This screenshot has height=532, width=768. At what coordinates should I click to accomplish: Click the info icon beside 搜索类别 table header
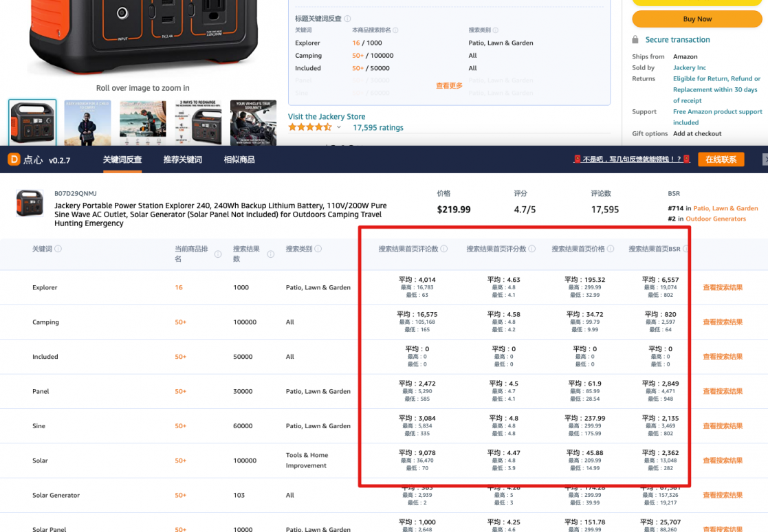coord(318,249)
